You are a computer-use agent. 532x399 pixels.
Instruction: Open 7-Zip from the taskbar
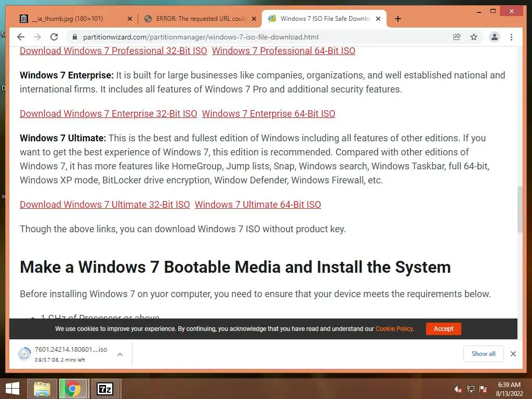(x=105, y=389)
